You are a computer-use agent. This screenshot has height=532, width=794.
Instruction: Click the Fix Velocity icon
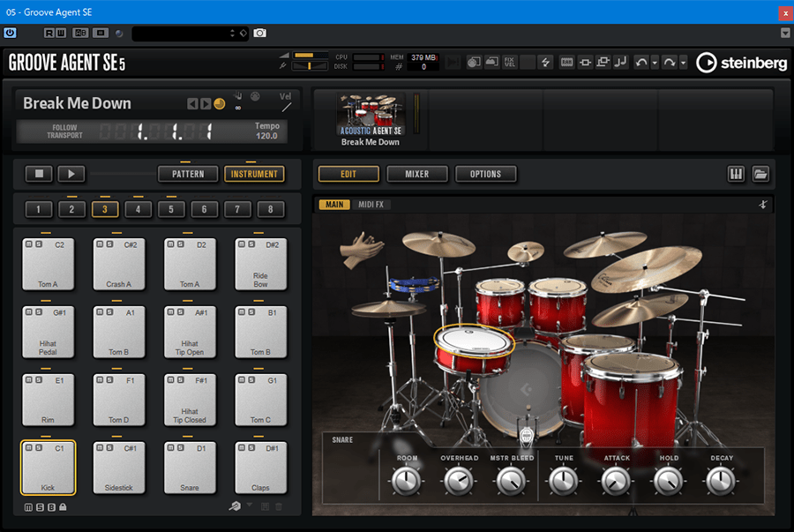coord(509,63)
